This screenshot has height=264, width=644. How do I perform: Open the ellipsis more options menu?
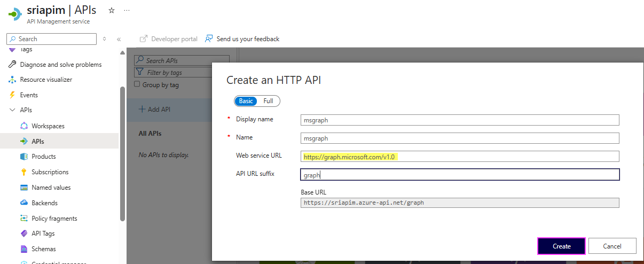(127, 10)
